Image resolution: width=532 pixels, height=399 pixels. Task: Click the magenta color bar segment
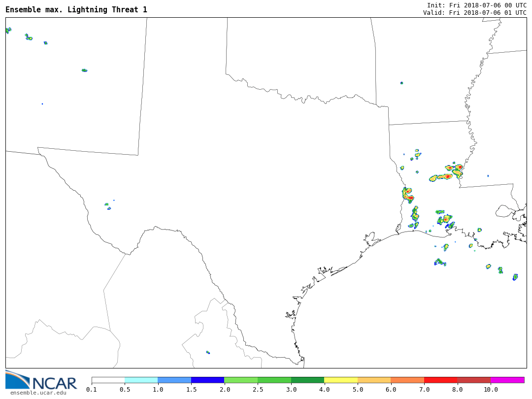[507, 380]
